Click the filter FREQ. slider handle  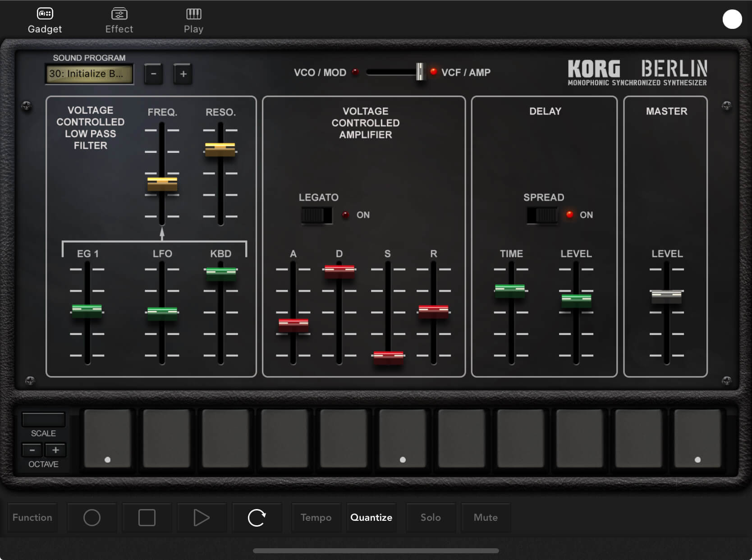click(162, 184)
